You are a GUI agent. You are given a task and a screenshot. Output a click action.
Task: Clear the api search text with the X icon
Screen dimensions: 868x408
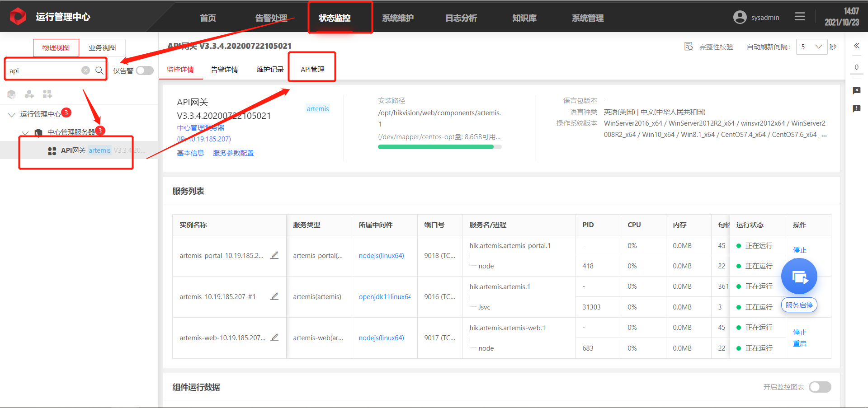(x=85, y=70)
